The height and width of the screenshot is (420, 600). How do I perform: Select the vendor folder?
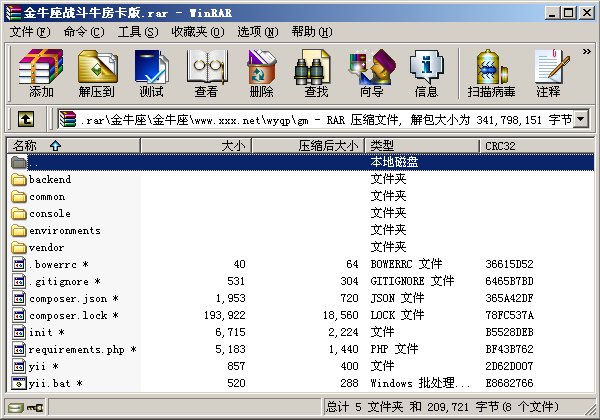(47, 247)
